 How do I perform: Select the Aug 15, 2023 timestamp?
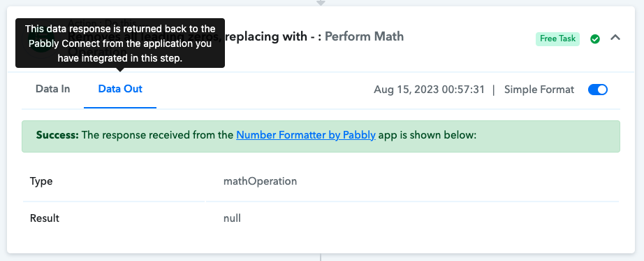(429, 90)
